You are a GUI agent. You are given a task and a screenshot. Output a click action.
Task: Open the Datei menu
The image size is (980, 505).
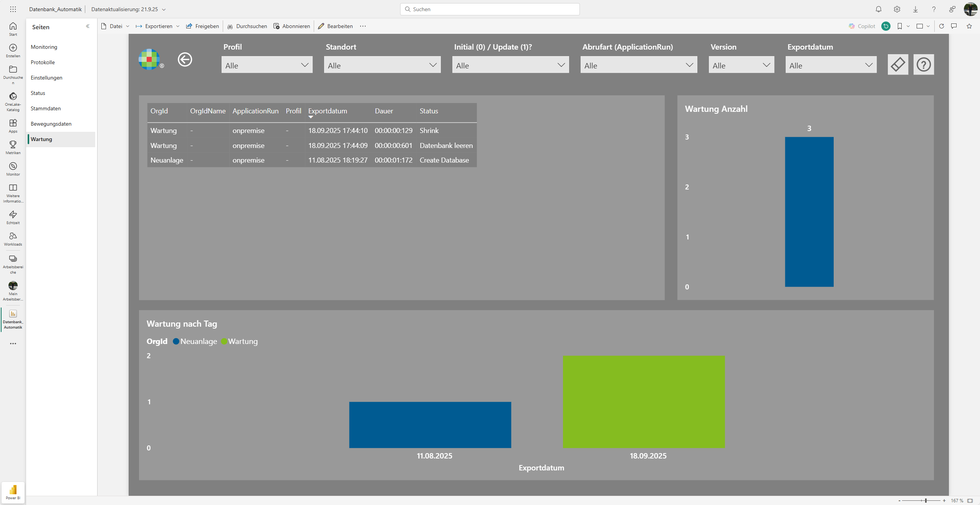(x=115, y=26)
